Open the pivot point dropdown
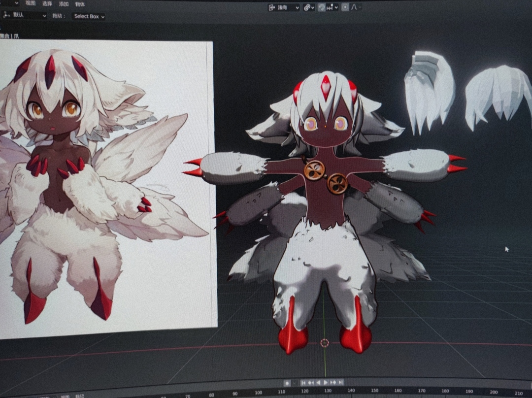 click(309, 7)
